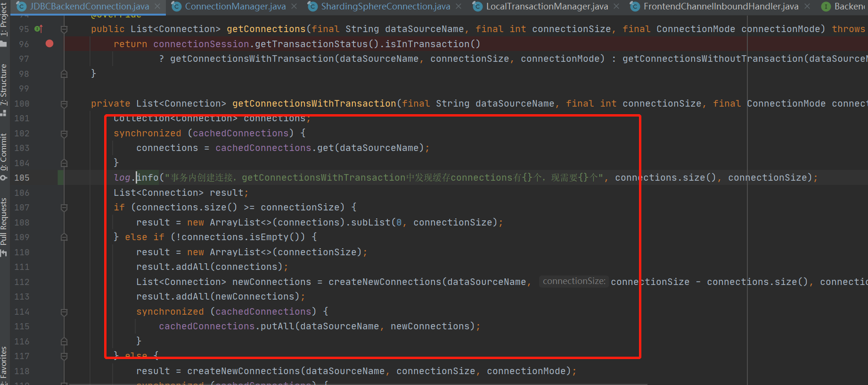The height and width of the screenshot is (385, 868).
Task: Collapse the else-if block at line 109
Action: tap(64, 237)
